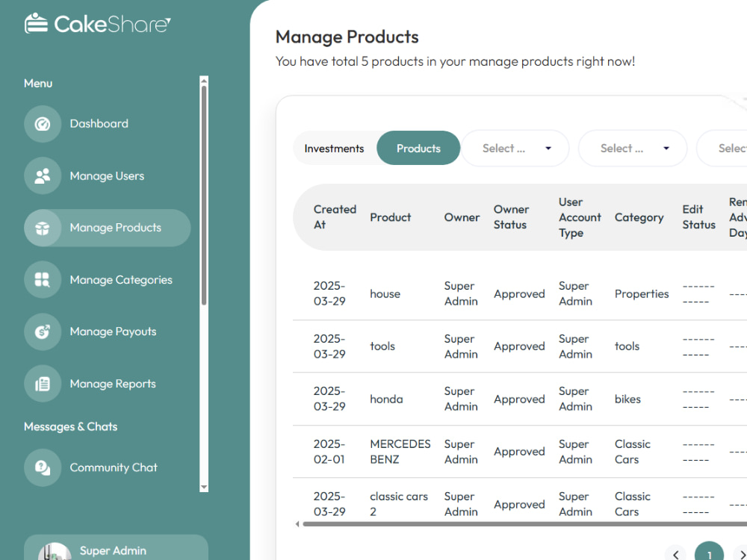The image size is (747, 560).
Task: Click the Manage Users people icon
Action: 43,175
